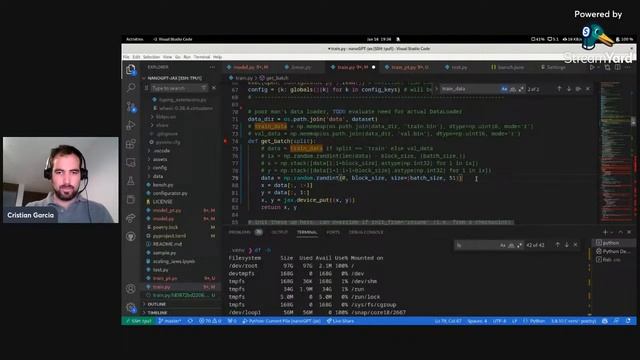Expand the OUTLINE section
640x360 pixels.
click(x=182, y=304)
